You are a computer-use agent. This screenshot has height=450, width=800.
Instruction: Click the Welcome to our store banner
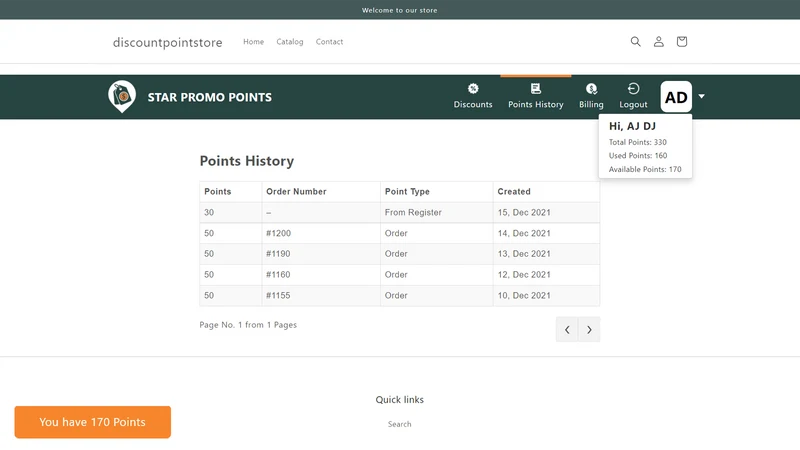coord(399,10)
